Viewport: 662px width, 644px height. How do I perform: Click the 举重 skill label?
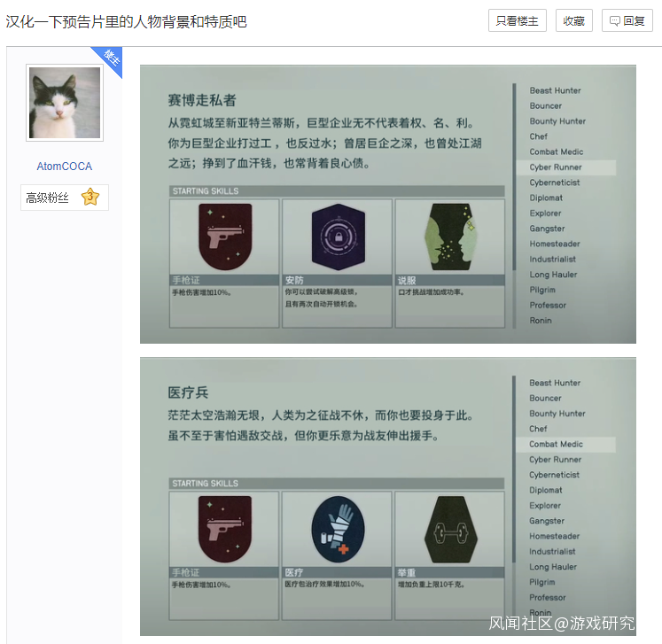click(407, 572)
